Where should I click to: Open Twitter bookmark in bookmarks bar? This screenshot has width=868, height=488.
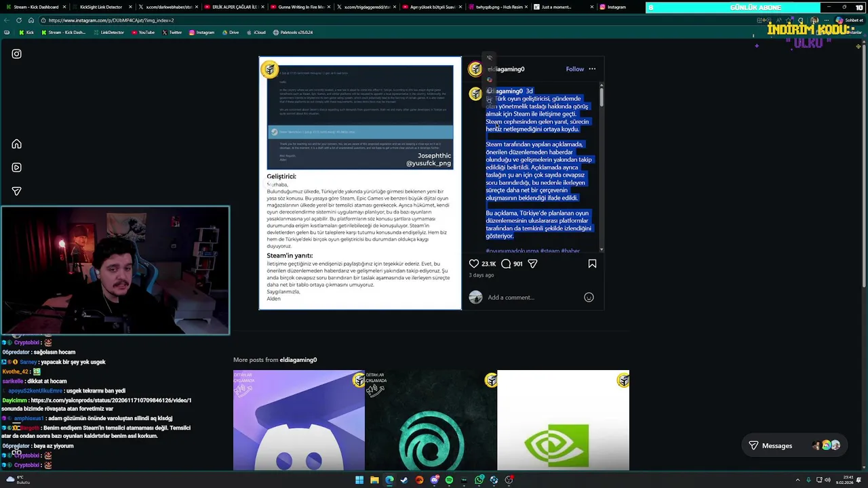pyautogui.click(x=172, y=33)
